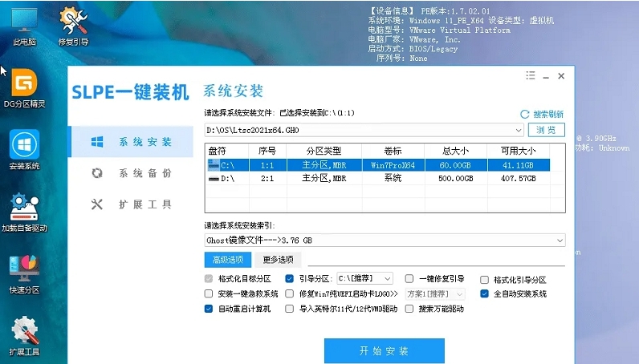Click the 搜索刷新 link
639x364 pixels.
click(x=548, y=115)
